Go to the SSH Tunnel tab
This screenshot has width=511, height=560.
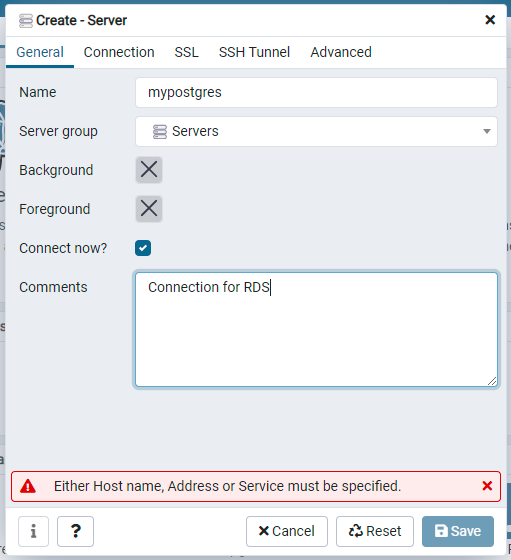(x=254, y=52)
